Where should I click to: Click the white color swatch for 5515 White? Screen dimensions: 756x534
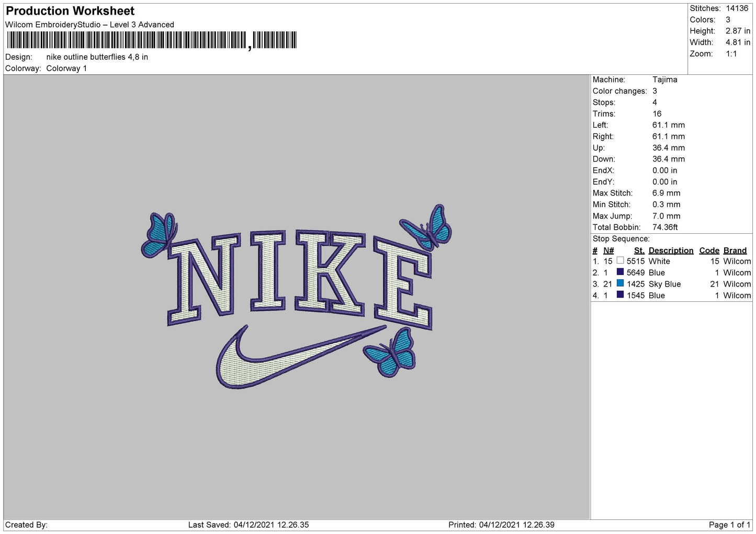tap(620, 260)
